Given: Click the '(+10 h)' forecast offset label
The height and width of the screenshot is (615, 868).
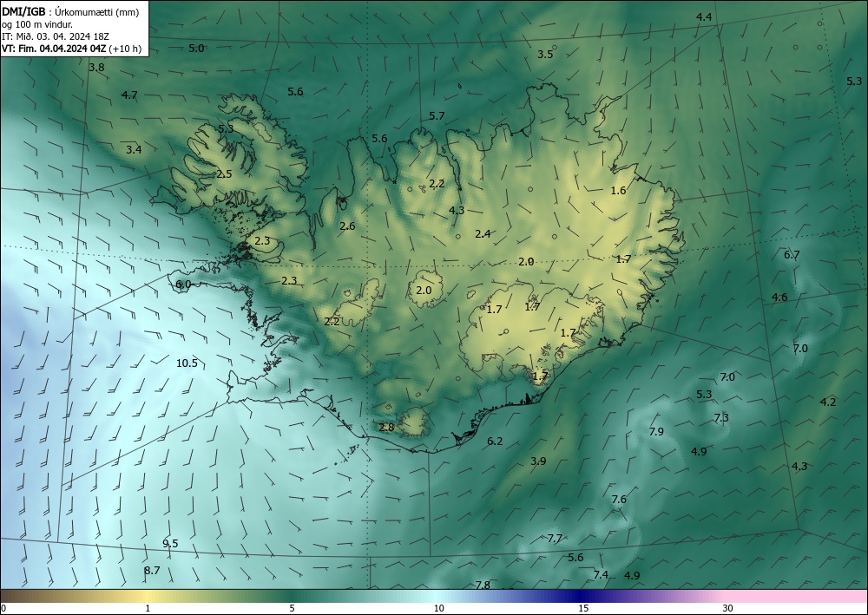Looking at the screenshot, I should point(125,49).
